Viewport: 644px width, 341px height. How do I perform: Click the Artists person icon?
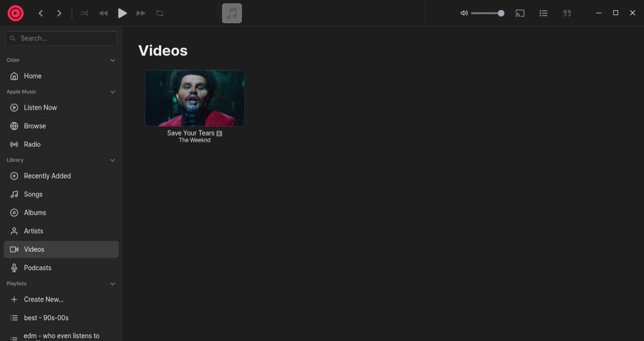(x=14, y=231)
